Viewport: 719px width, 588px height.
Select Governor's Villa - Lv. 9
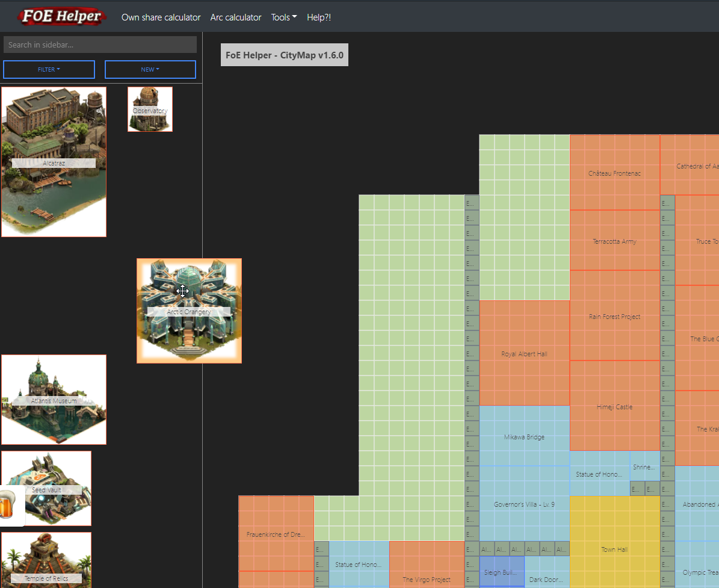[524, 504]
